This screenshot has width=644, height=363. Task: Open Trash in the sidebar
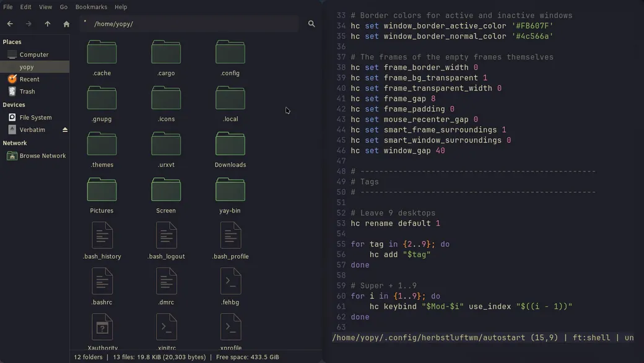[35, 92]
